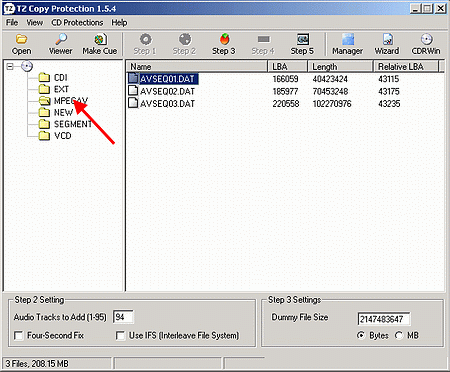Screen dimensions: 450x372
Task: Click LBA value 220558
Action: [286, 104]
